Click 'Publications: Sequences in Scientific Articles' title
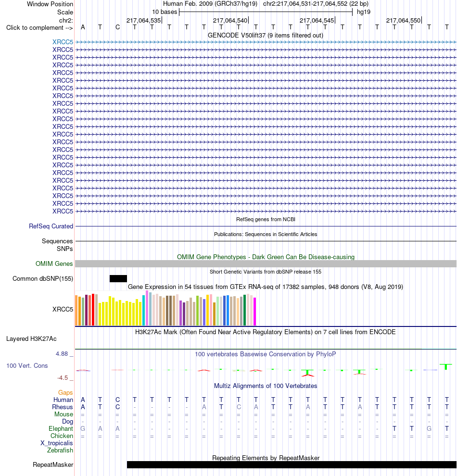This screenshot has height=476, width=457. click(266, 234)
